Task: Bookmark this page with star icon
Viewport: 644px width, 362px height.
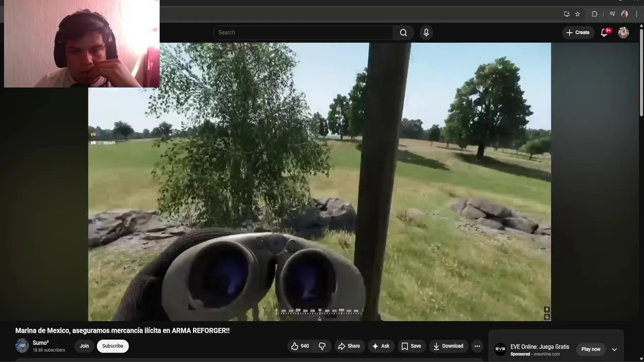Action: point(578,14)
